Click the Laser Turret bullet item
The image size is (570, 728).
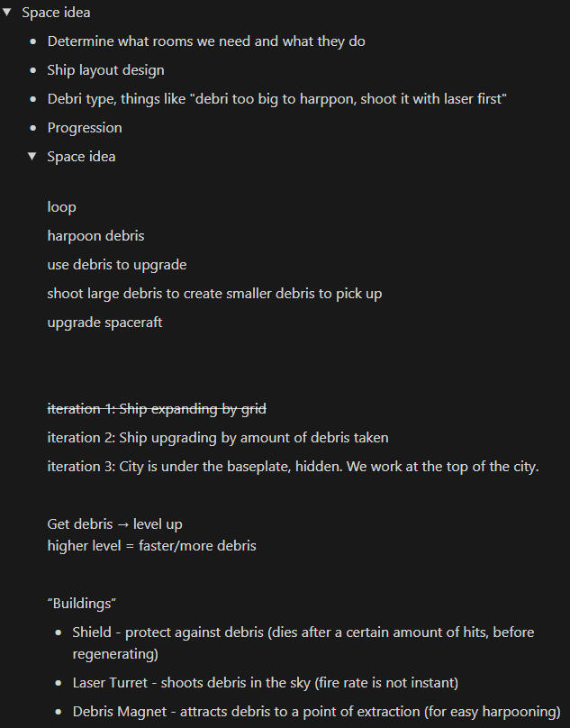click(x=266, y=683)
